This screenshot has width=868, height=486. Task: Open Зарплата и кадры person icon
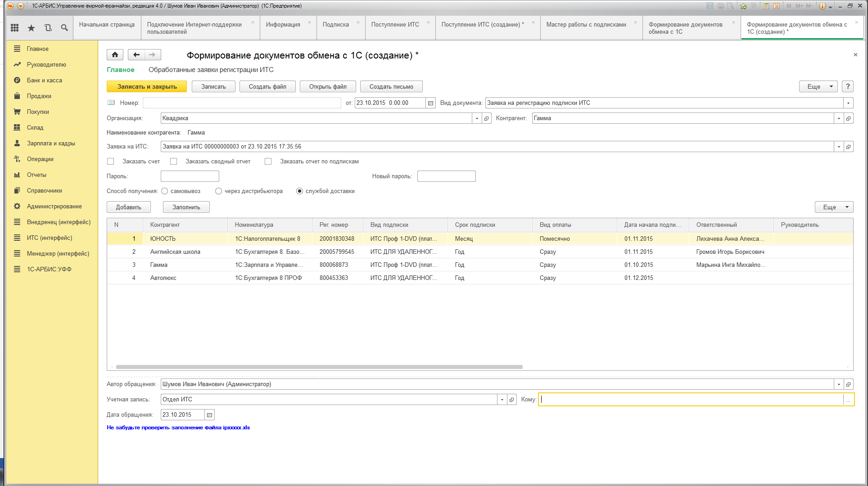(x=17, y=143)
